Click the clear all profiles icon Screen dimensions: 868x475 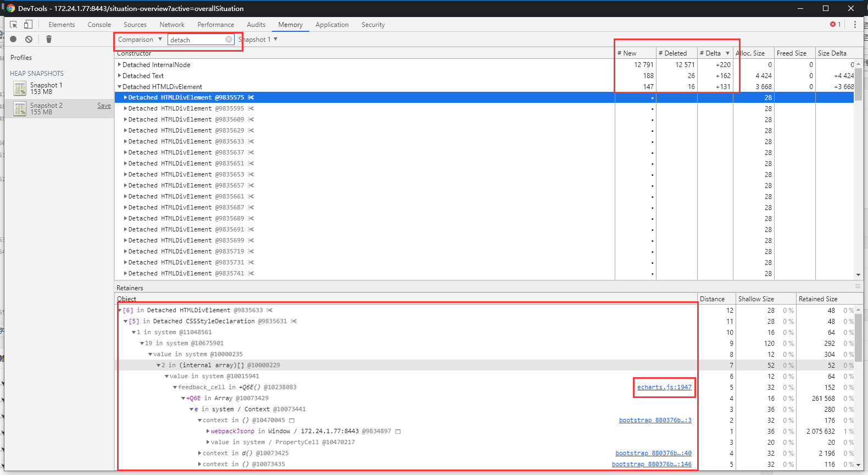coord(29,39)
